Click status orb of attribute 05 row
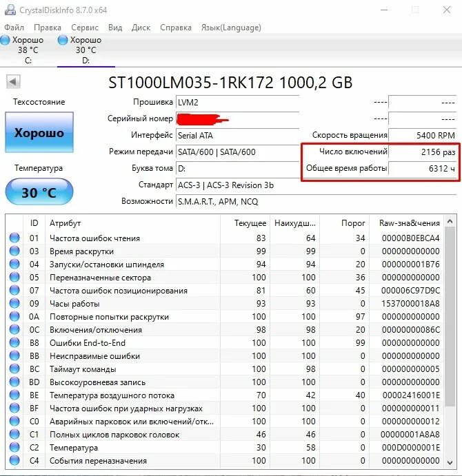Screen dimensions: 462x476 [x=14, y=277]
